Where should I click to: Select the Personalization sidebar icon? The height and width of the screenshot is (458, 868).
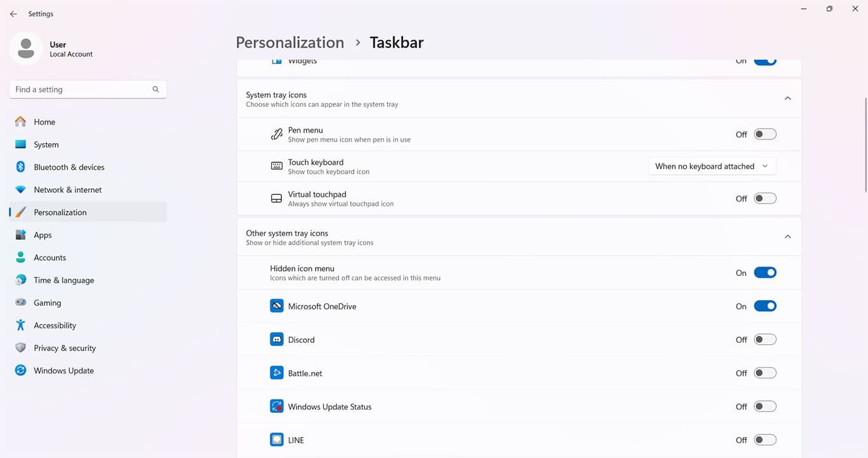click(x=20, y=212)
